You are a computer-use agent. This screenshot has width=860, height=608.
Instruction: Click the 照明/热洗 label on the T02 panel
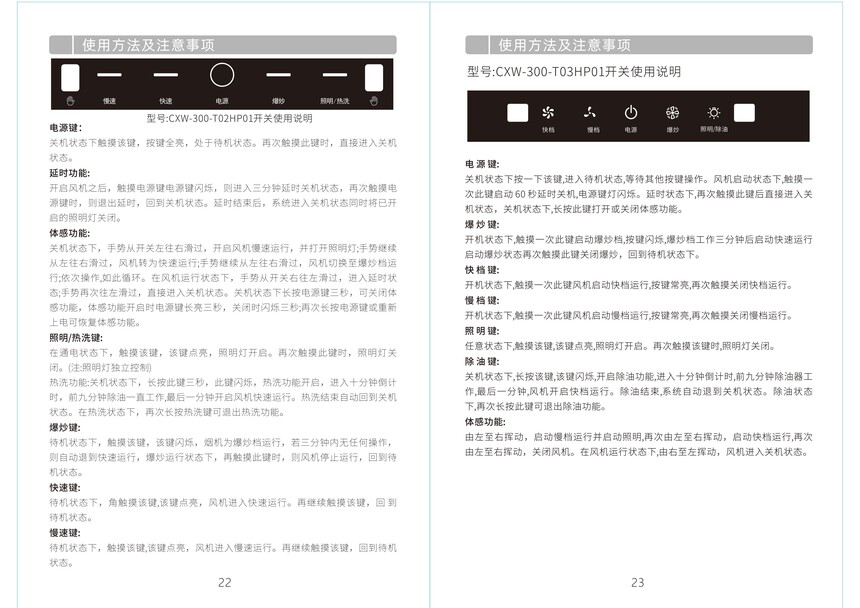pos(335,101)
